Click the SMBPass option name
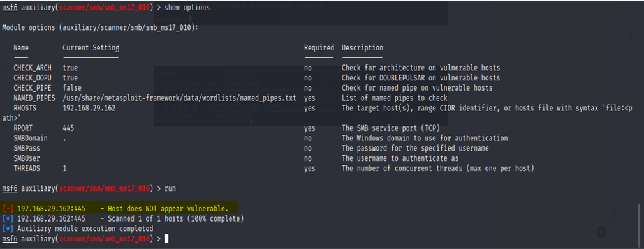This screenshot has width=644, height=249. tap(27, 148)
